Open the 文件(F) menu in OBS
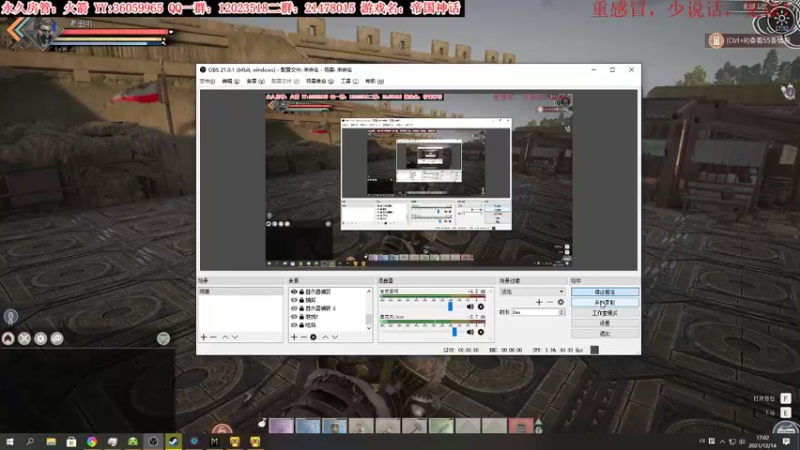Screen dimensions: 800x450 (x=207, y=81)
